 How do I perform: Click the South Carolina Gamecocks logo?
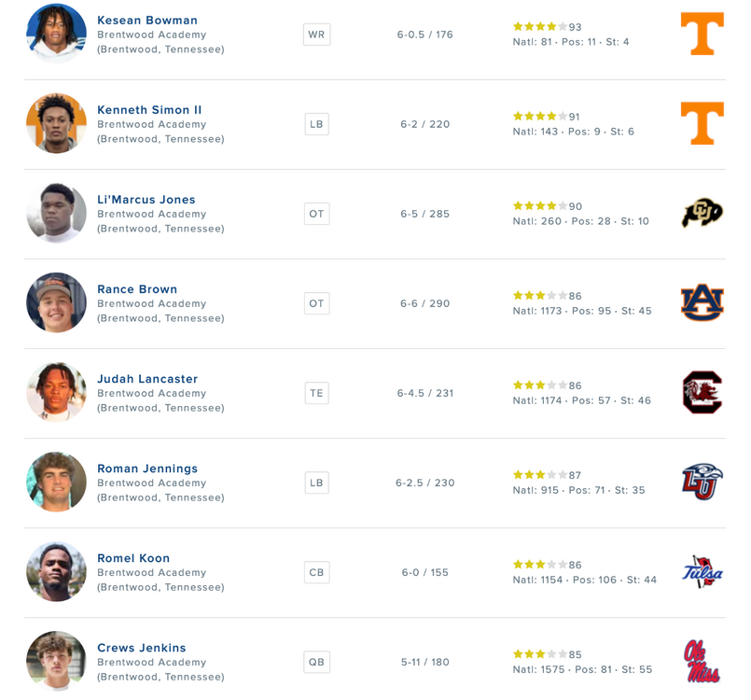click(702, 392)
